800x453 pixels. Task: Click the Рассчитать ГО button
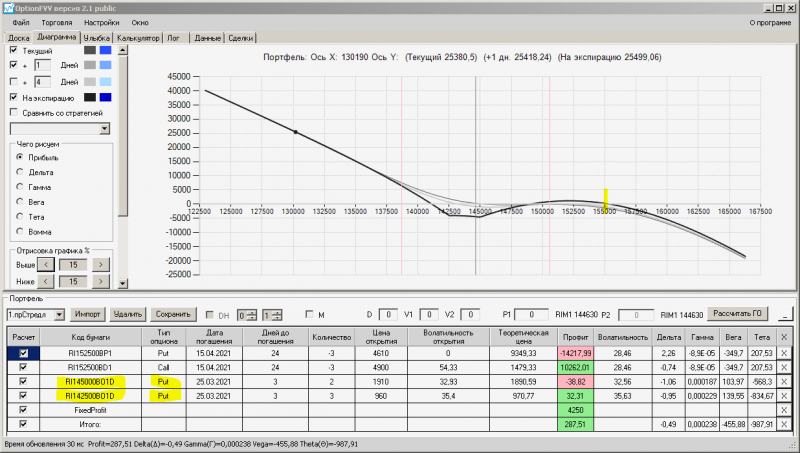(x=737, y=314)
